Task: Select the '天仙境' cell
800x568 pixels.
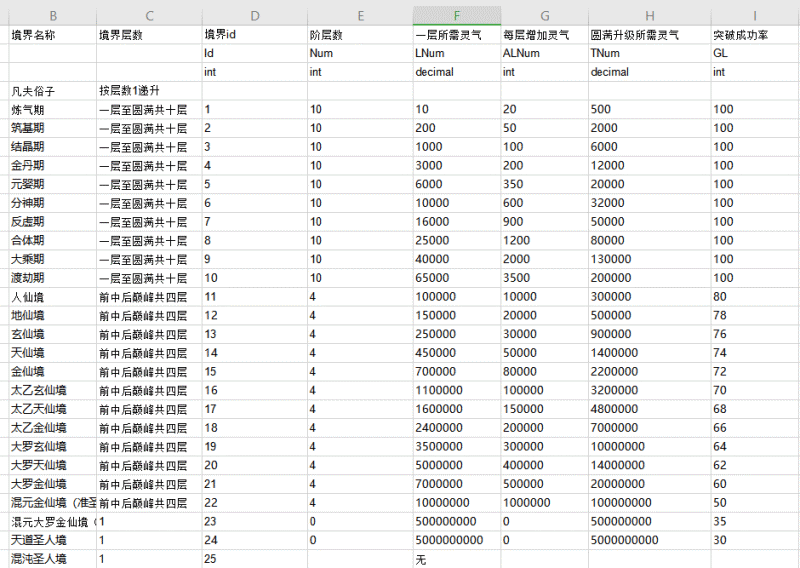Action: [53, 353]
